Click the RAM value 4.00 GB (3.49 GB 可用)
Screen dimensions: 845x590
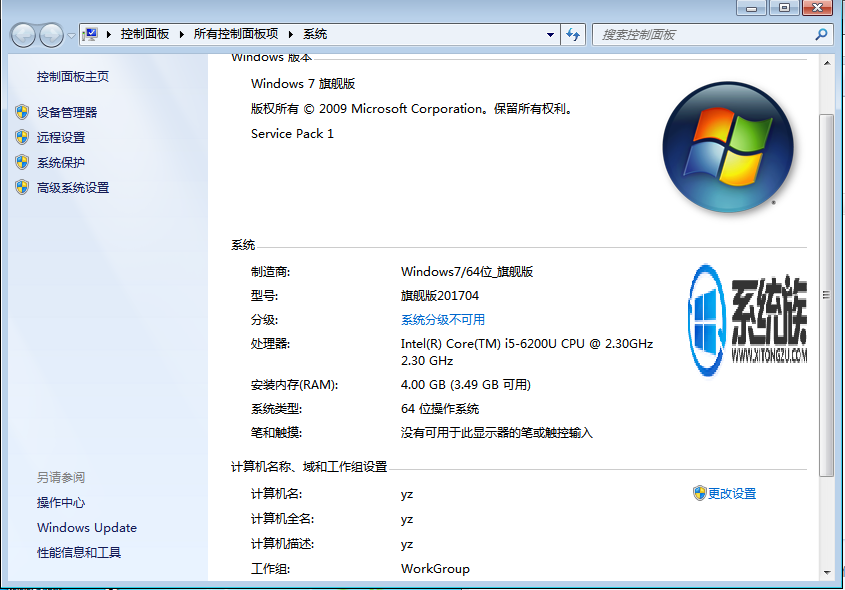[x=466, y=385]
